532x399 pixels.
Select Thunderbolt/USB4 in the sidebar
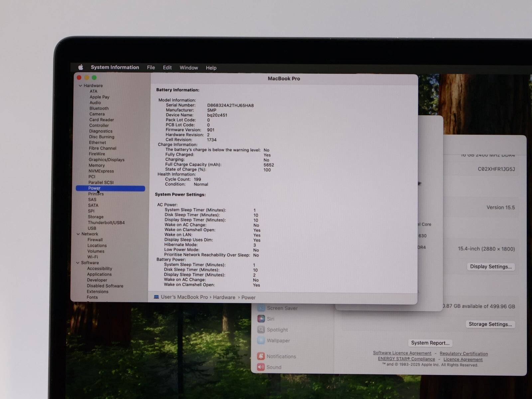[106, 222]
